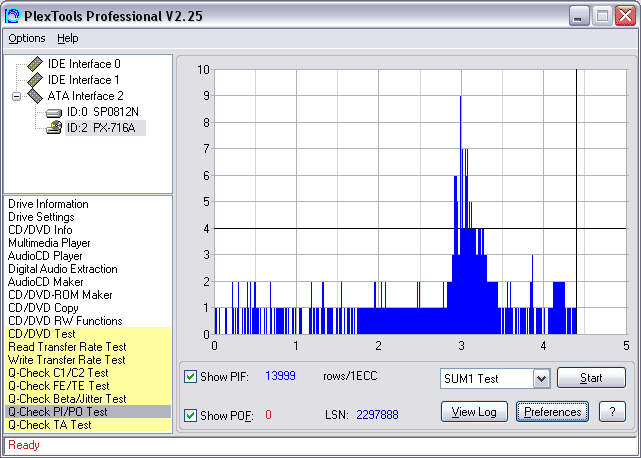
Task: Select Write Transfer Rate Test
Action: pos(88,360)
